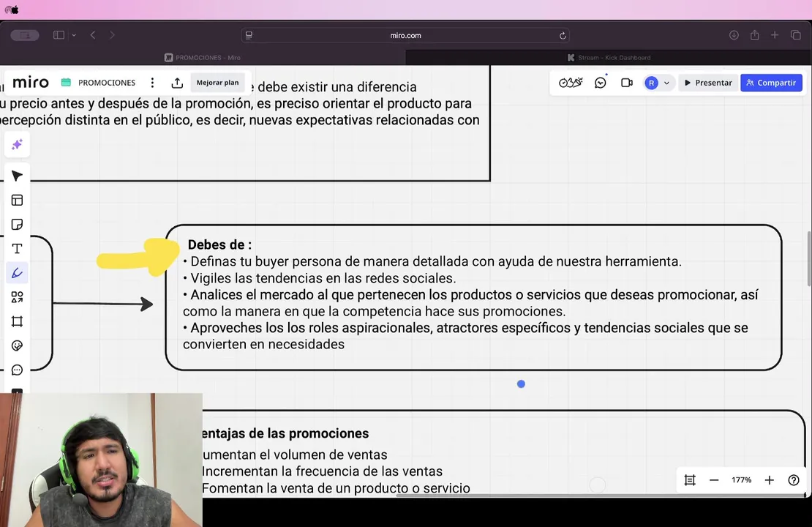Select the Pen drawing tool
The width and height of the screenshot is (812, 527).
[17, 272]
